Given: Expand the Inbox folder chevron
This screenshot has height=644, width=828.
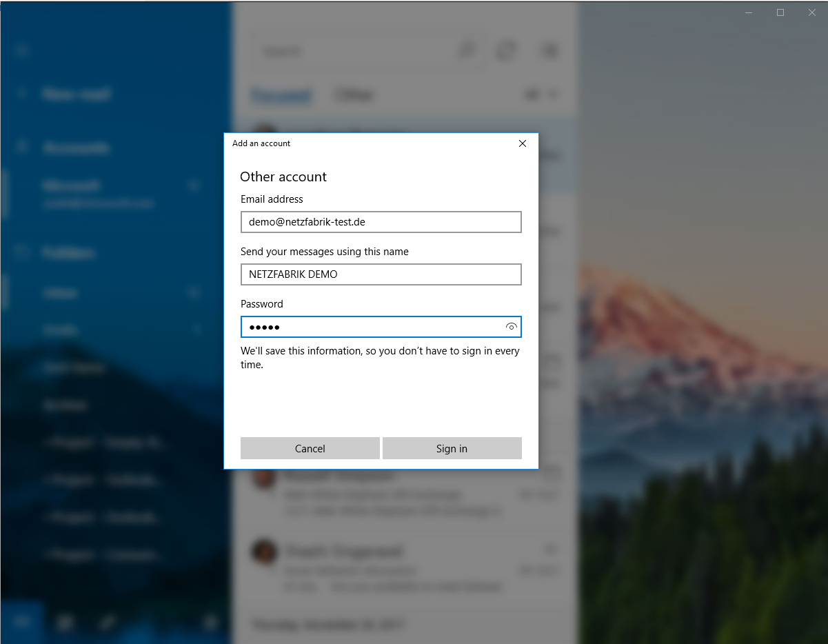Looking at the screenshot, I should coord(194,292).
